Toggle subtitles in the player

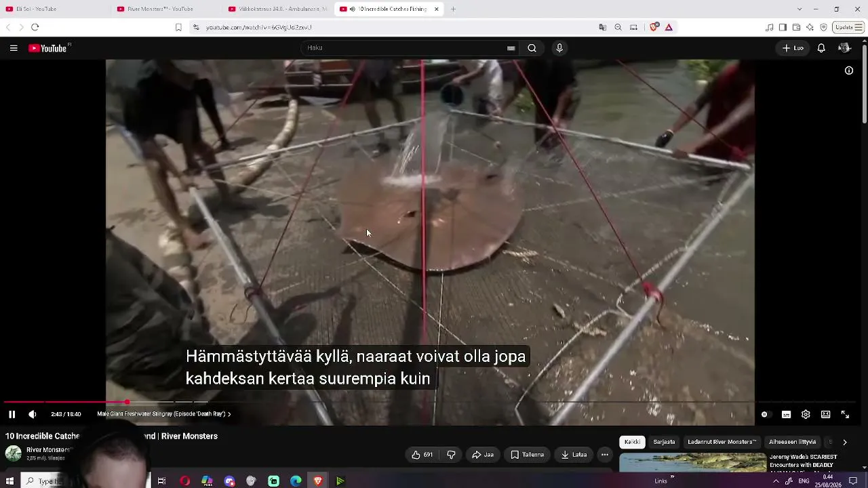(x=786, y=414)
